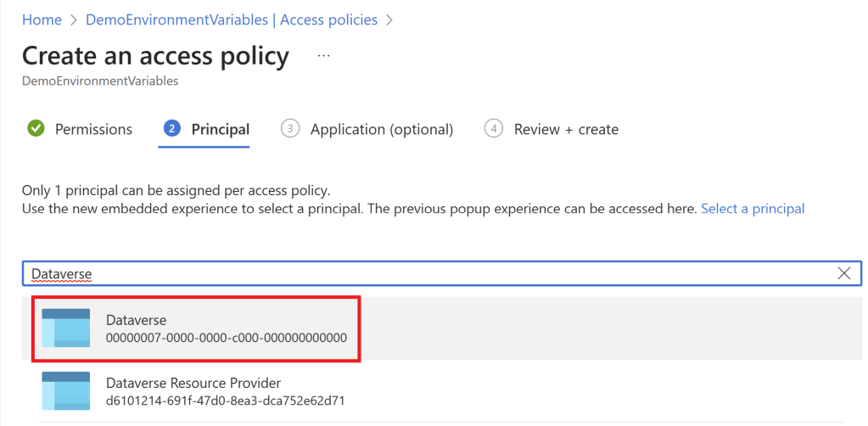
Task: Click the step 2 circle icon
Action: point(171,129)
